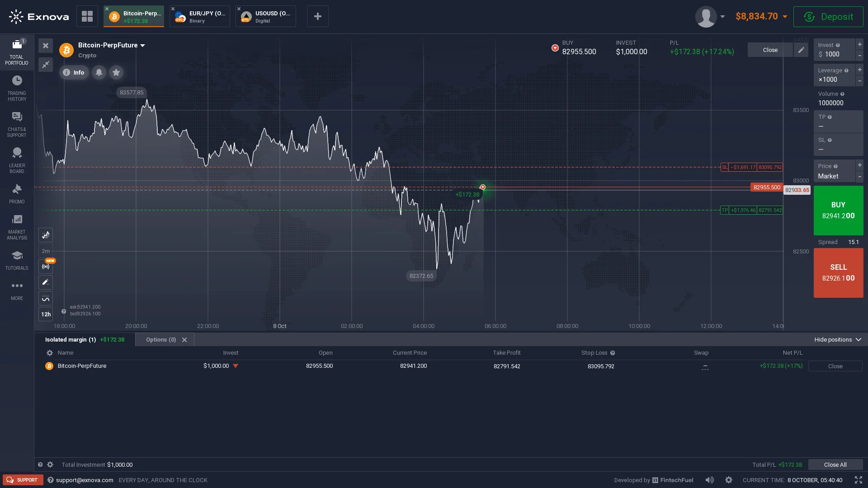Open the profile avatar dropdown arrow
Screen dimensions: 868x488
pos(722,17)
